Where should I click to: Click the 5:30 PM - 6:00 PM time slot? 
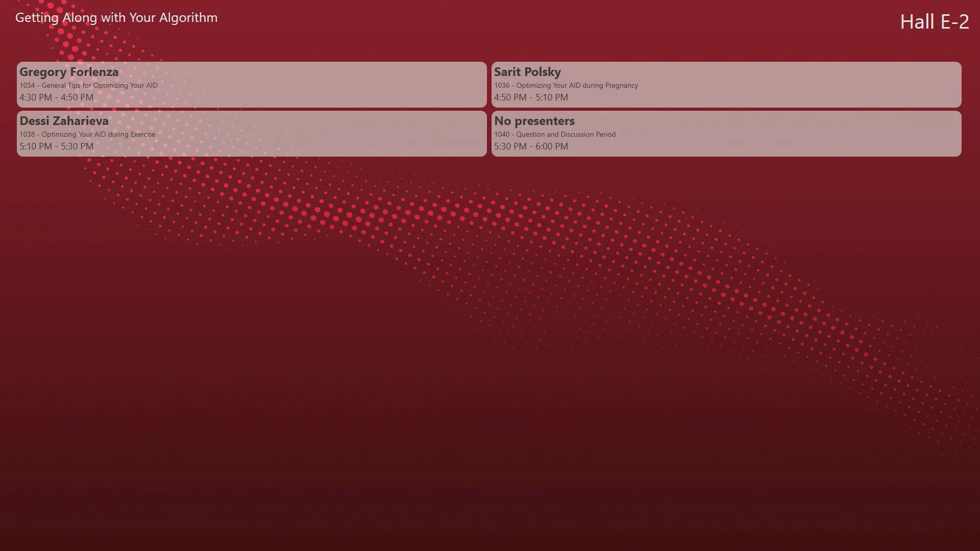pyautogui.click(x=531, y=146)
